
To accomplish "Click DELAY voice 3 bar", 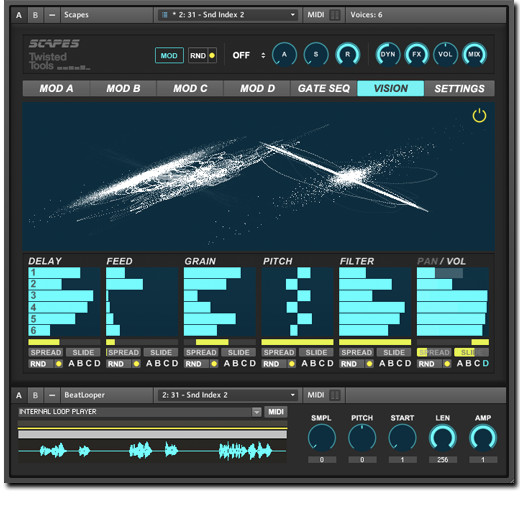I will 61,296.
